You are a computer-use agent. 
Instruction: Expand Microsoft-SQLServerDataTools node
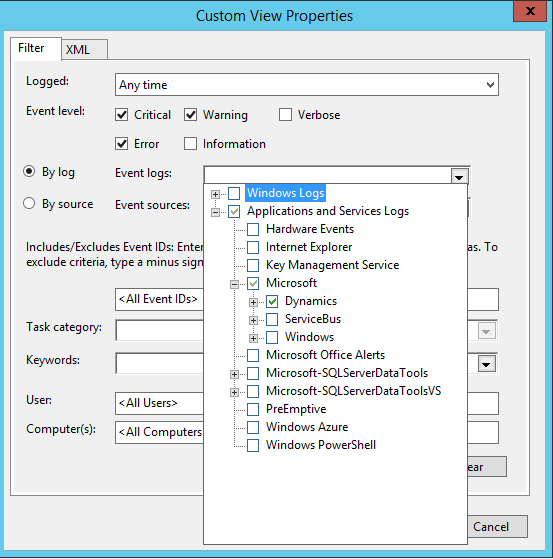[x=234, y=374]
